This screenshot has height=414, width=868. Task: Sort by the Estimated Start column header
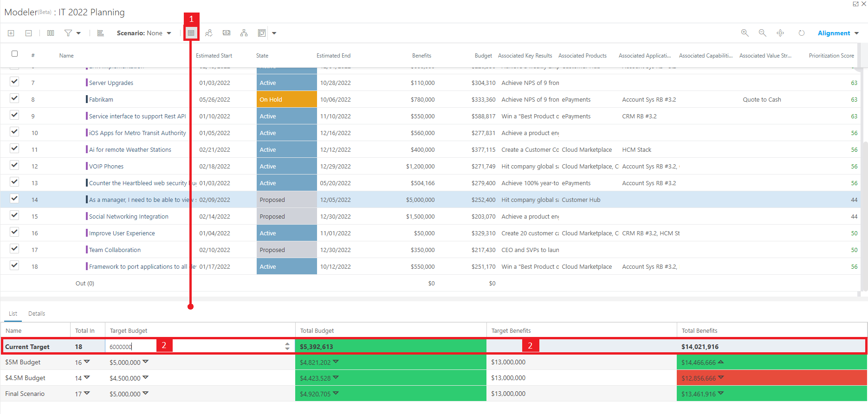click(x=214, y=56)
